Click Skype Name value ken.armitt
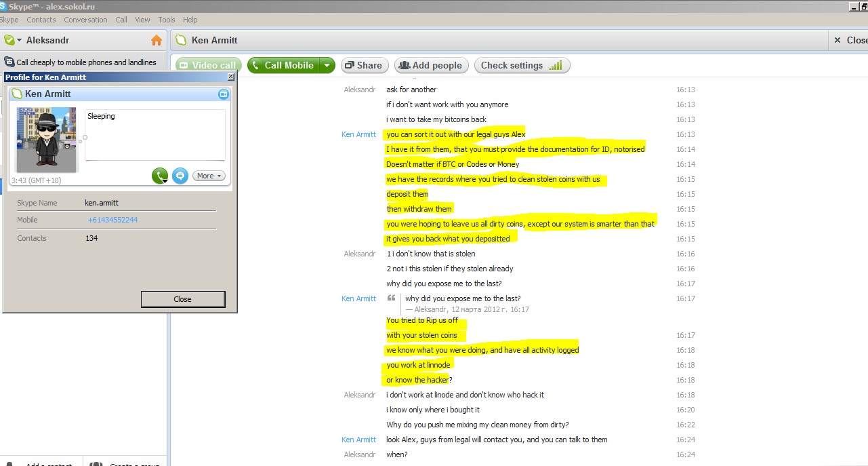This screenshot has width=868, height=466. [102, 203]
